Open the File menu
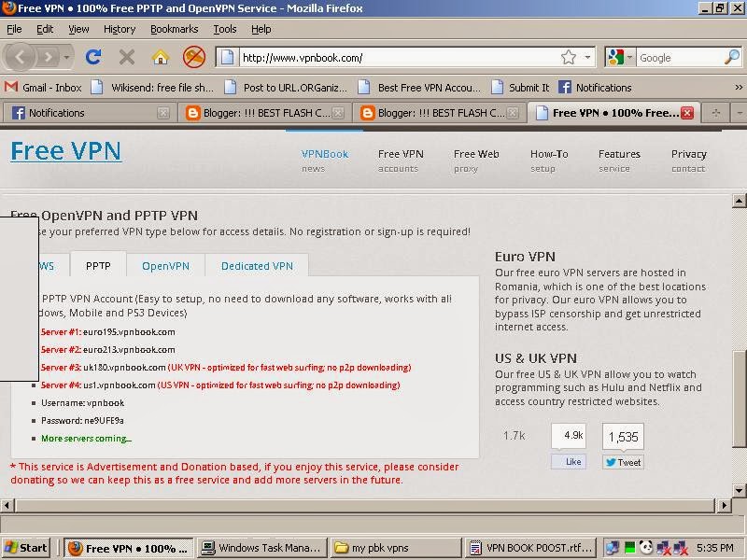 tap(14, 29)
